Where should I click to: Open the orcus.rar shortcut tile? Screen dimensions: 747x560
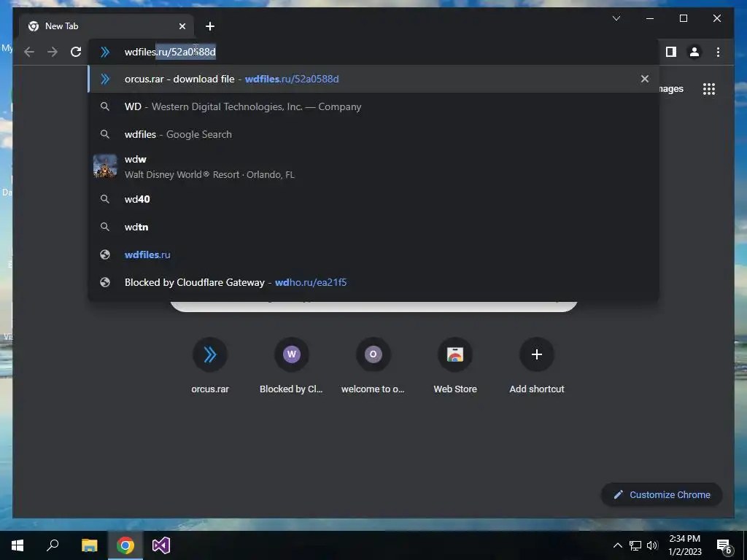pyautogui.click(x=210, y=366)
